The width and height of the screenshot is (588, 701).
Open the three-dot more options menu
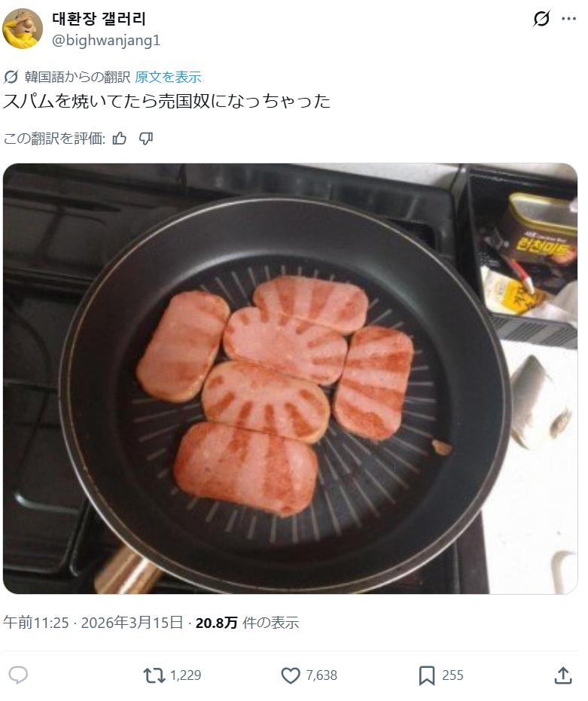568,19
